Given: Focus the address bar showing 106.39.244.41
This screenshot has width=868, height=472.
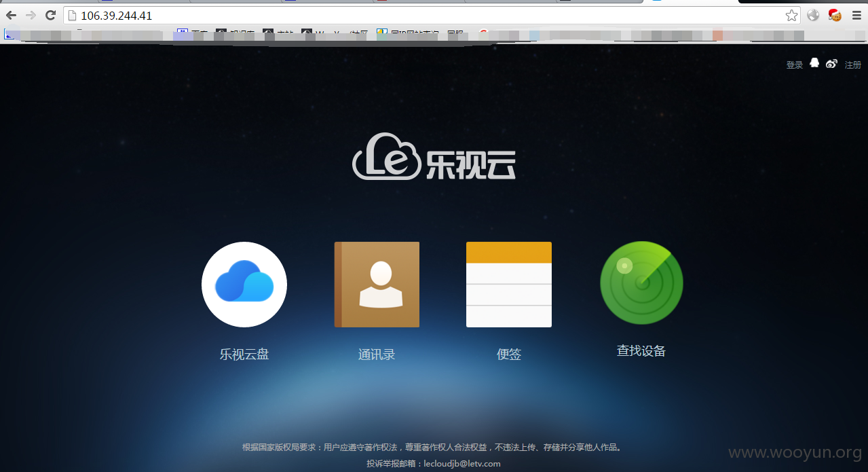Looking at the screenshot, I should (x=432, y=16).
